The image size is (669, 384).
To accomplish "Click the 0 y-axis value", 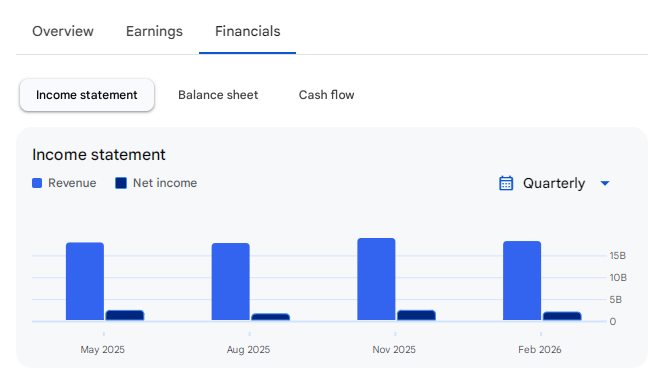I will pos(613,322).
